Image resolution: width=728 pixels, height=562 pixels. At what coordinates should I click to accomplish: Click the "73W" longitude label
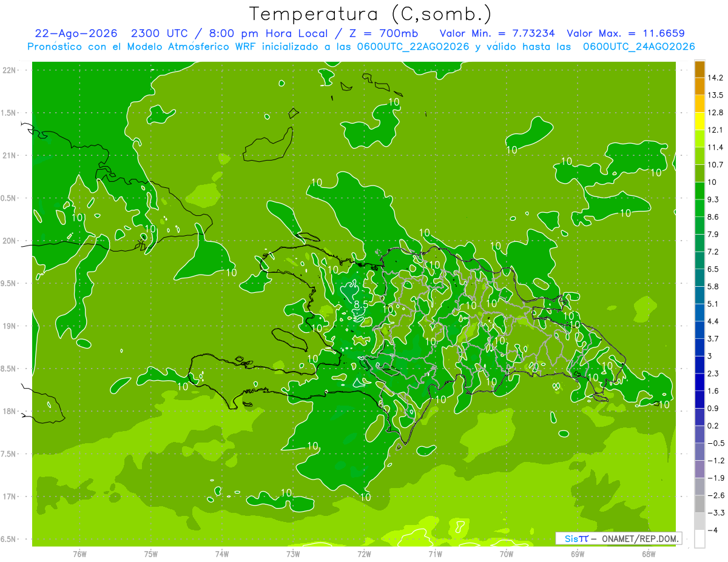point(293,554)
